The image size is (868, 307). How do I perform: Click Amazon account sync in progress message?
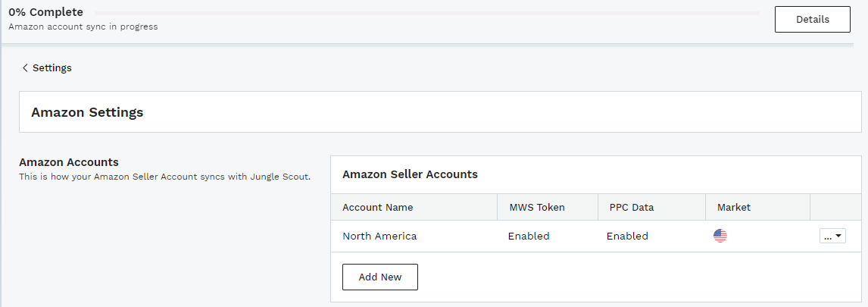[x=83, y=27]
